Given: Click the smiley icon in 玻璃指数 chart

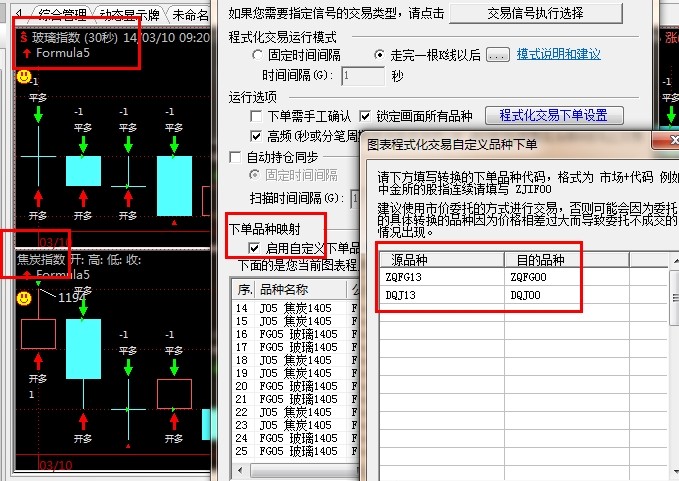Looking at the screenshot, I should (x=24, y=77).
